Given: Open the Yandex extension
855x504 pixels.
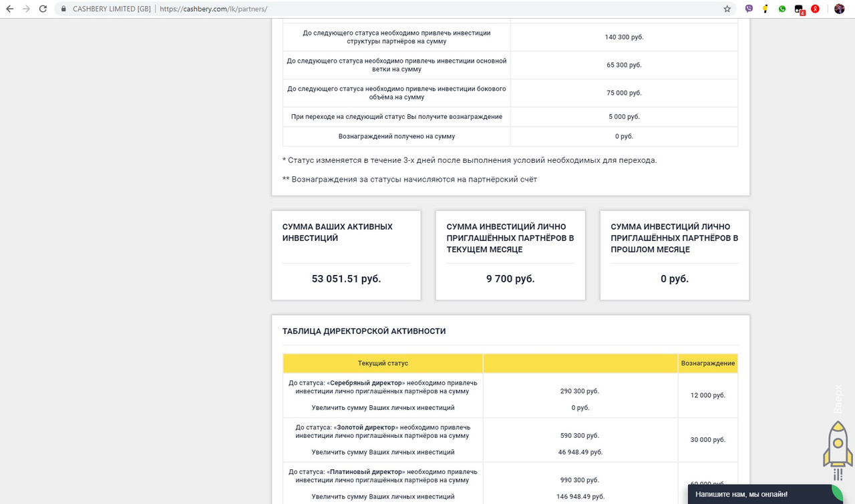Looking at the screenshot, I should (816, 9).
